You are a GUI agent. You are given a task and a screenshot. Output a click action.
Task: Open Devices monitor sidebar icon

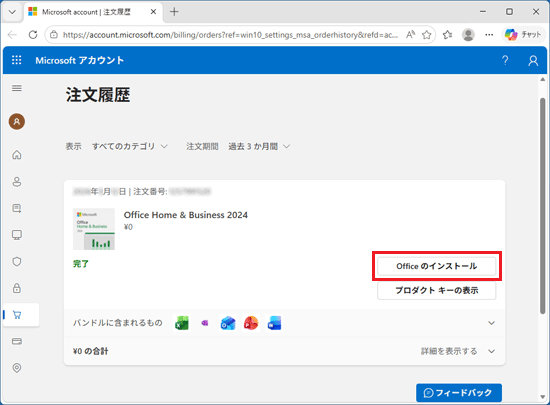17,235
